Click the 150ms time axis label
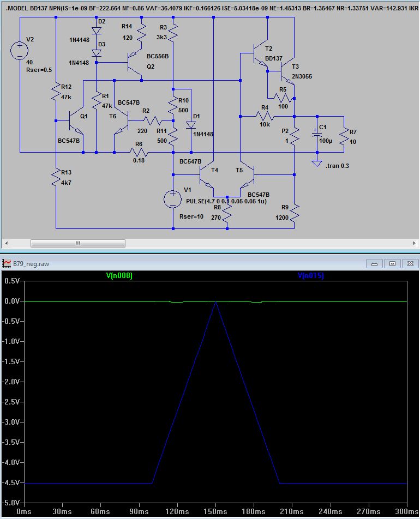This screenshot has width=420, height=519. point(215,512)
